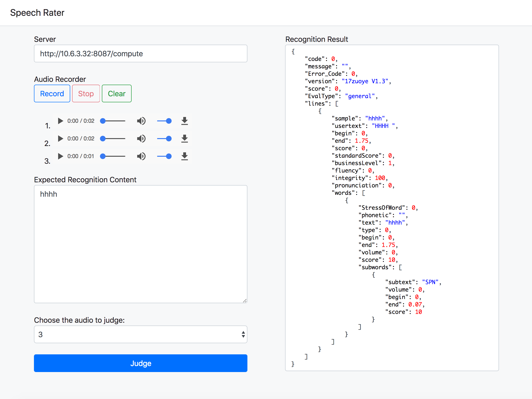Clear all recordings with the Clear button
The image size is (532, 399).
117,93
